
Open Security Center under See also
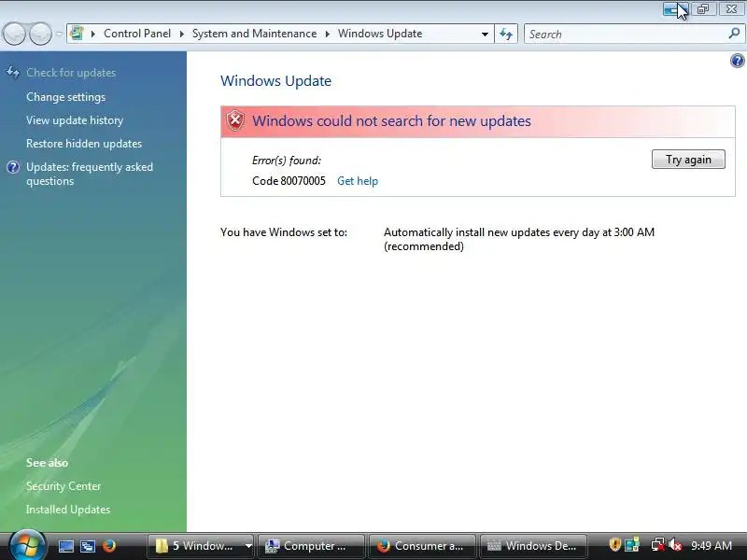[x=63, y=486]
